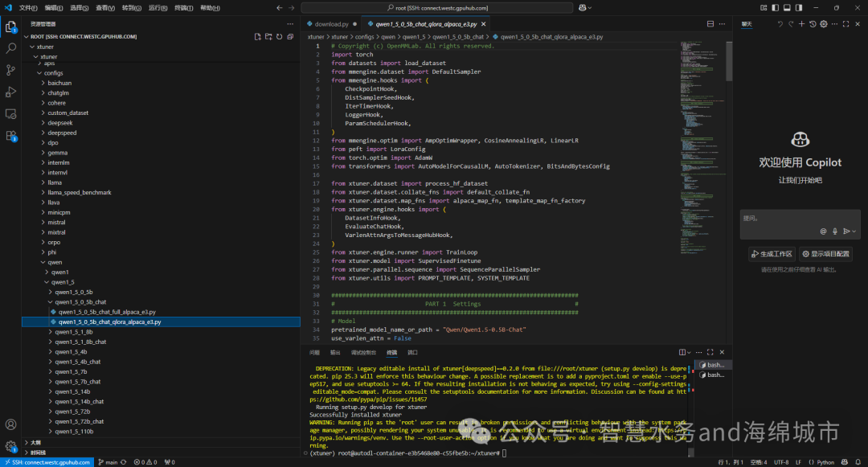Click UTF-8 encoding in status bar

tap(781, 462)
